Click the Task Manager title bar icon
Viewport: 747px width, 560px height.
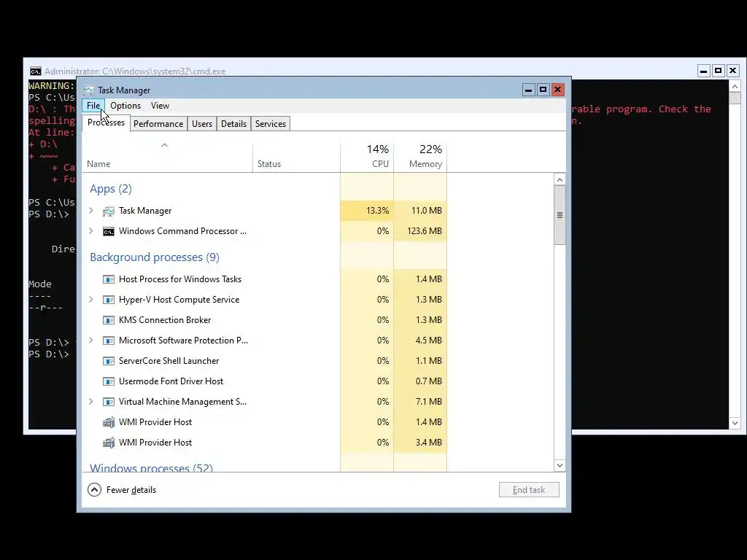pyautogui.click(x=88, y=90)
